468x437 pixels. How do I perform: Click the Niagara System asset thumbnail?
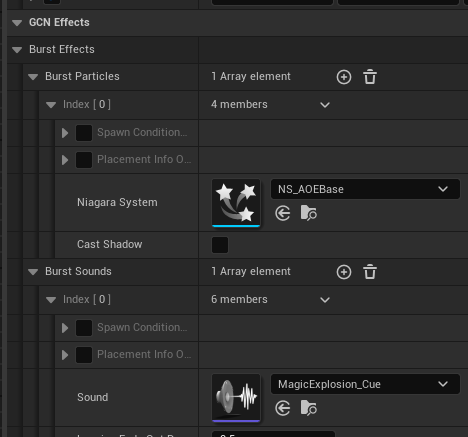[x=236, y=203]
